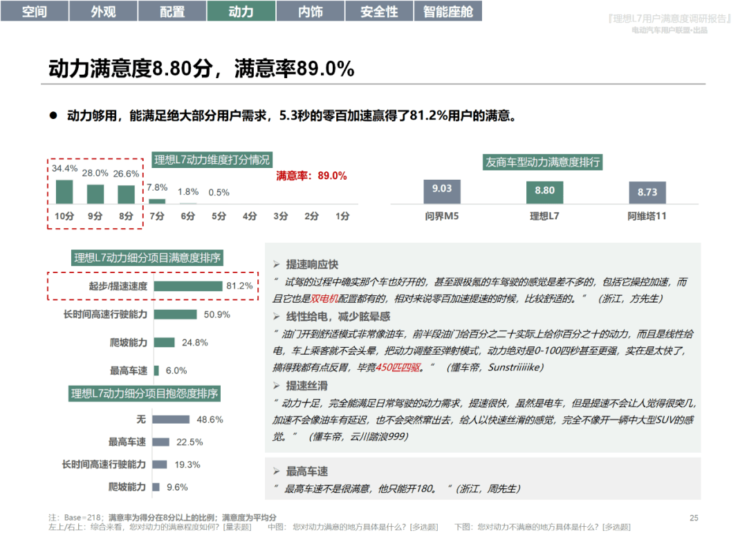Open the 安全性 tab
Image resolution: width=747 pixels, height=560 pixels.
(x=379, y=11)
